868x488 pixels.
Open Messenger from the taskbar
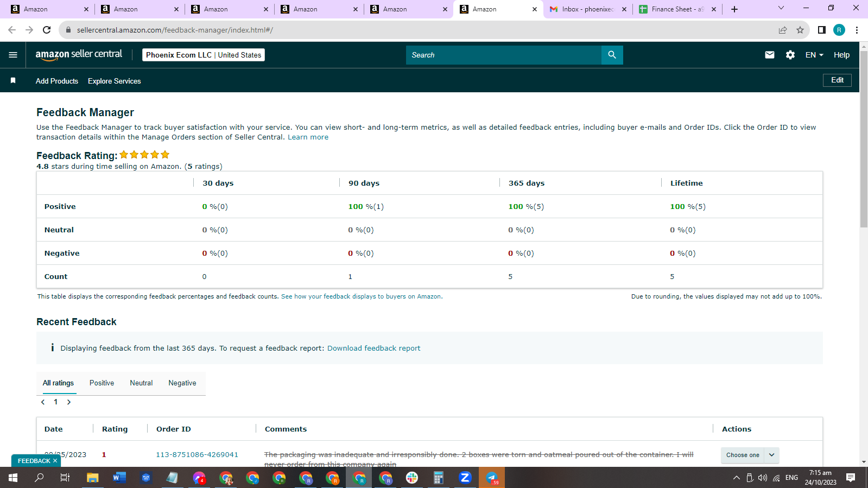[199, 478]
